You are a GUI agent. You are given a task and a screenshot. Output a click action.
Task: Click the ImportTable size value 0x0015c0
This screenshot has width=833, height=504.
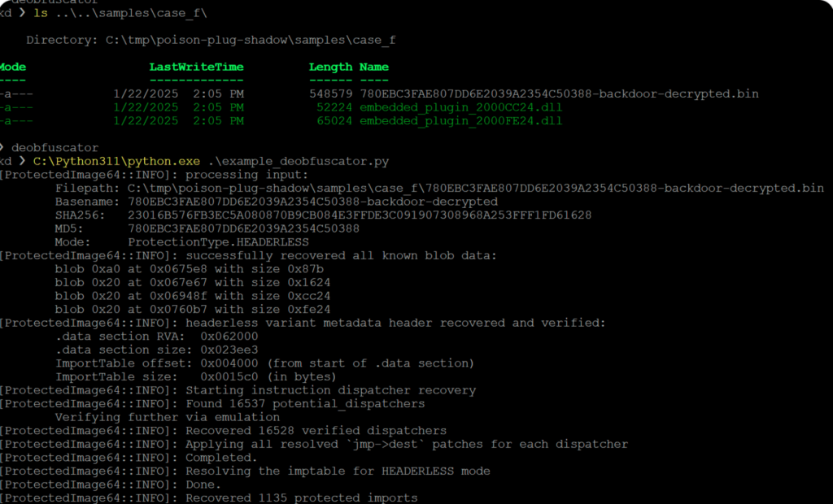pyautogui.click(x=229, y=376)
